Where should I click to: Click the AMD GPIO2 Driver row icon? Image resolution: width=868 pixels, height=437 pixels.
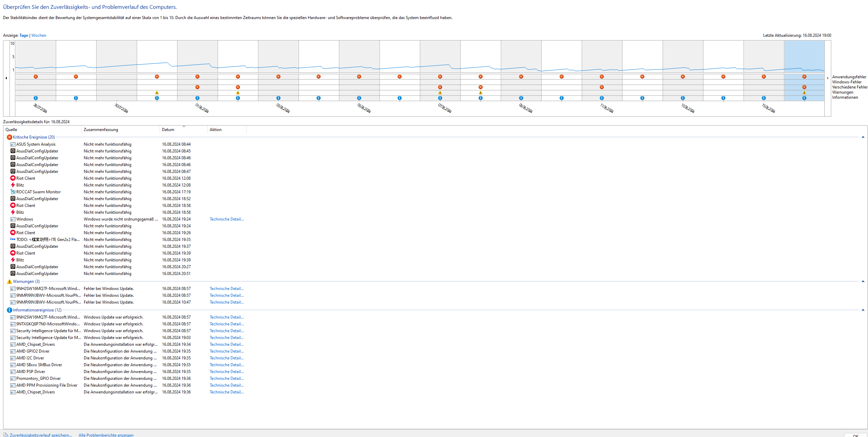tap(13, 351)
